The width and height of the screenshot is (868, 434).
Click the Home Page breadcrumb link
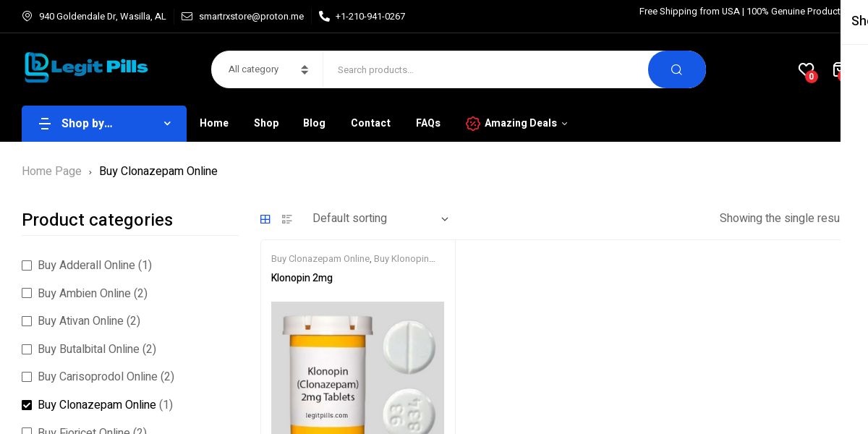(x=51, y=171)
